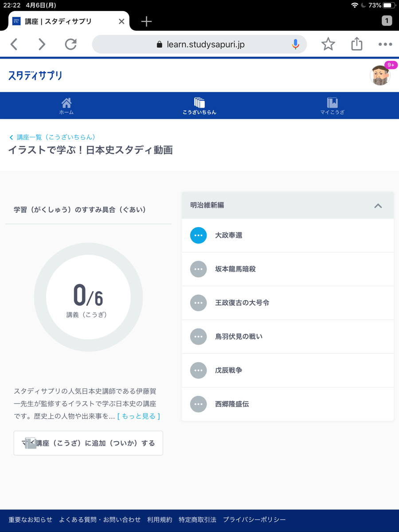Viewport: 399px width, 532px height.
Task: Collapse the 明治維新編 section
Action: (378, 206)
